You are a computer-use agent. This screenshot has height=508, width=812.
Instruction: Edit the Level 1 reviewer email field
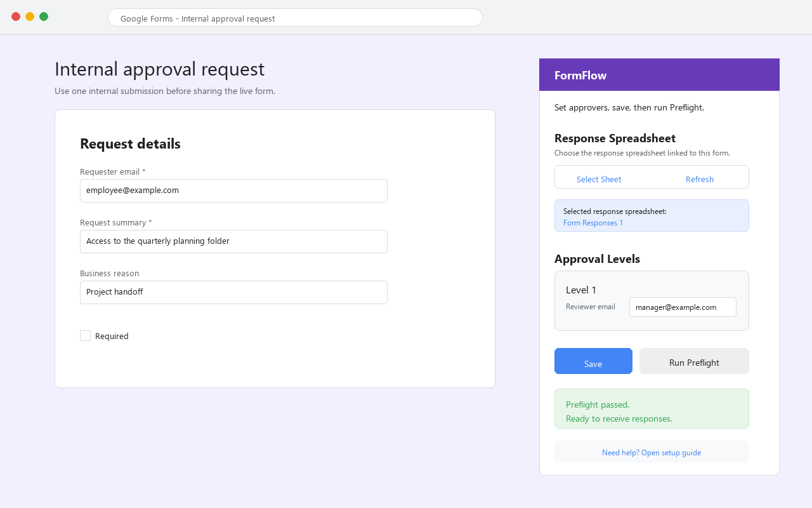[x=683, y=307]
